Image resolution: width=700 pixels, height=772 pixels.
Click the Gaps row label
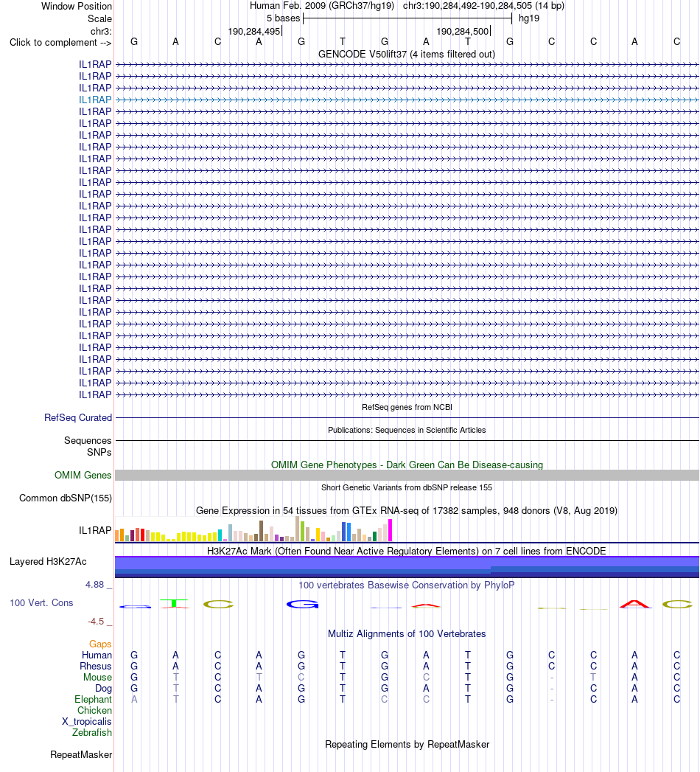pyautogui.click(x=100, y=644)
